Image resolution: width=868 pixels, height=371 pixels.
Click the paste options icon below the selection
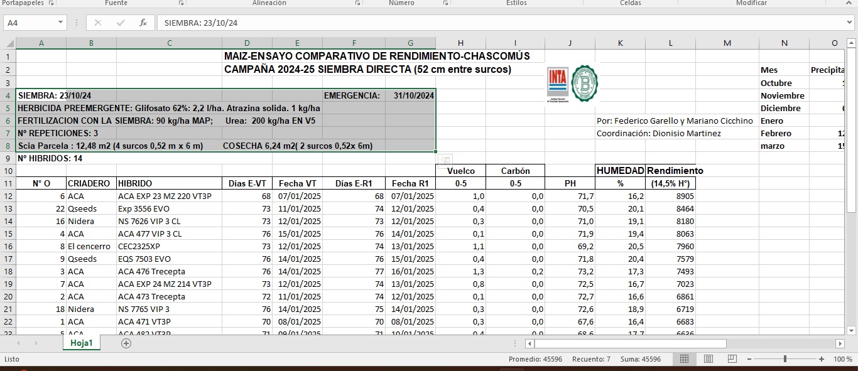(445, 159)
